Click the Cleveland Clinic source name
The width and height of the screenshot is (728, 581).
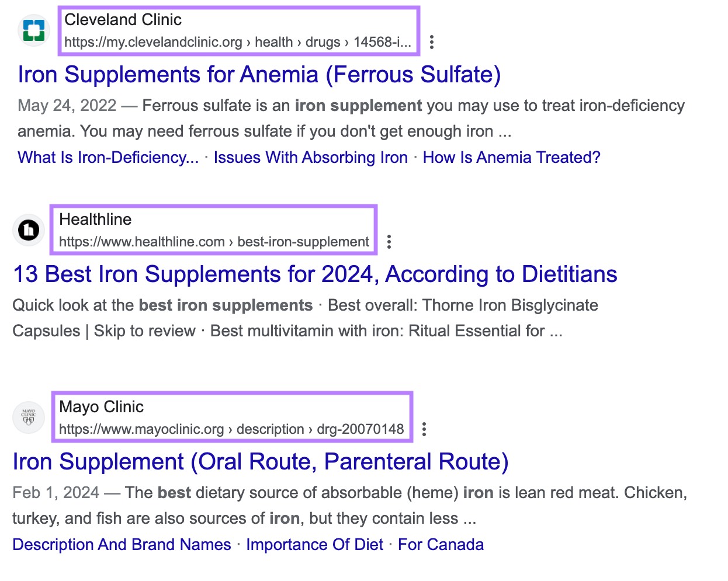(123, 19)
